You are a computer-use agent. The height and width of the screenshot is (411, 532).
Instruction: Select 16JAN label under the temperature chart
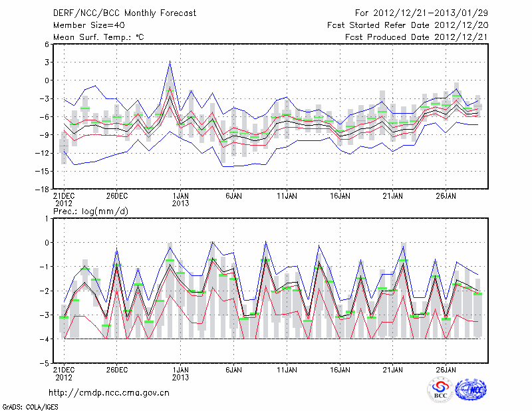340,196
